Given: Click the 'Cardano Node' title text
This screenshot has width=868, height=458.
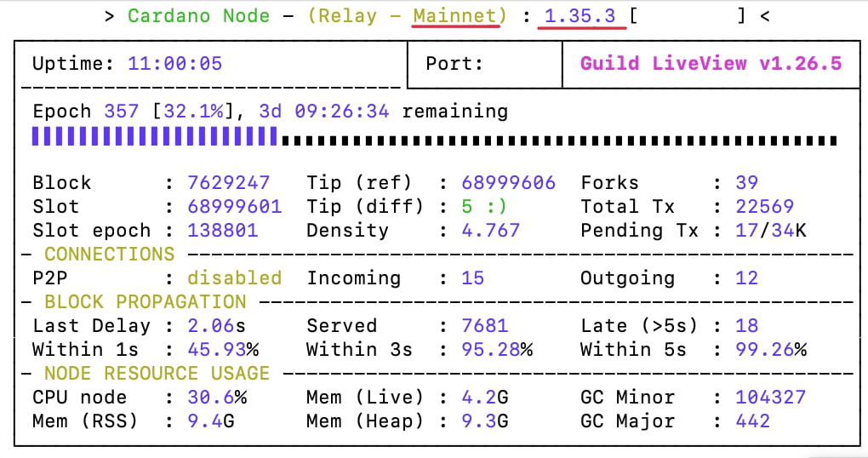Looking at the screenshot, I should (x=198, y=15).
